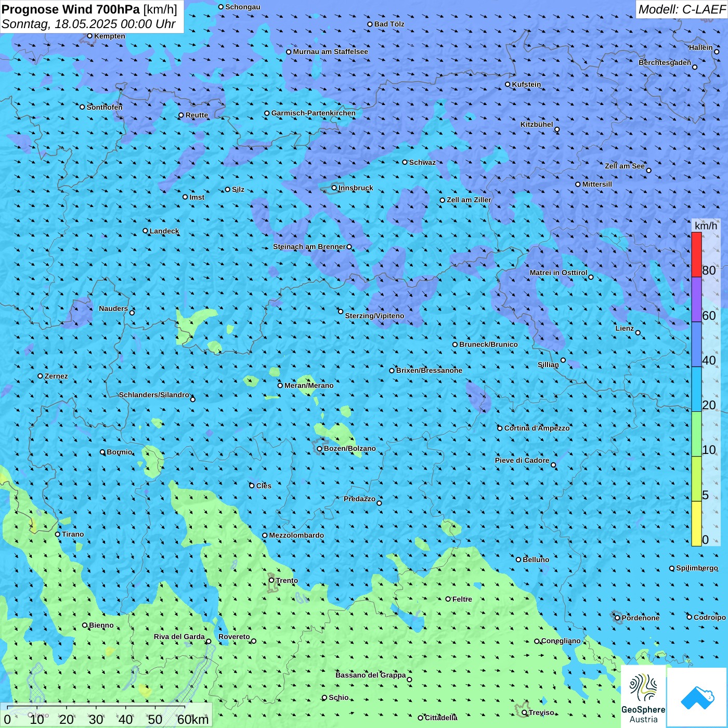This screenshot has width=728, height=728.
Task: Click the Zell am See marker
Action: [648, 170]
